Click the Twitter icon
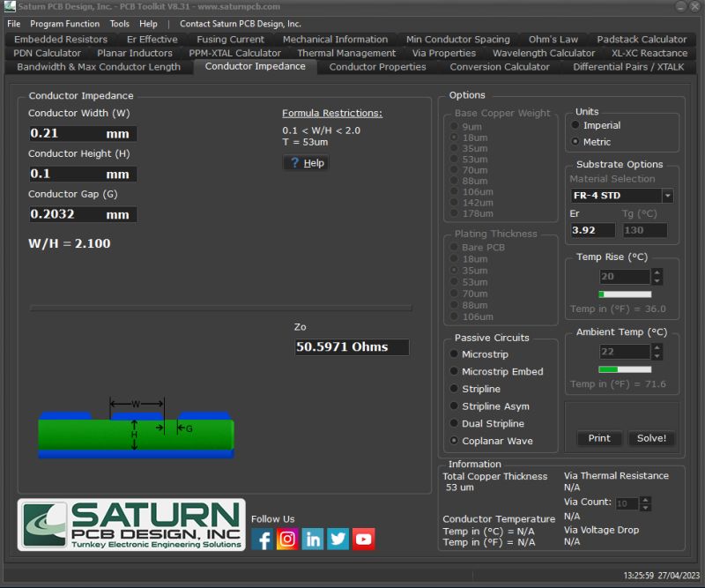 coord(338,539)
